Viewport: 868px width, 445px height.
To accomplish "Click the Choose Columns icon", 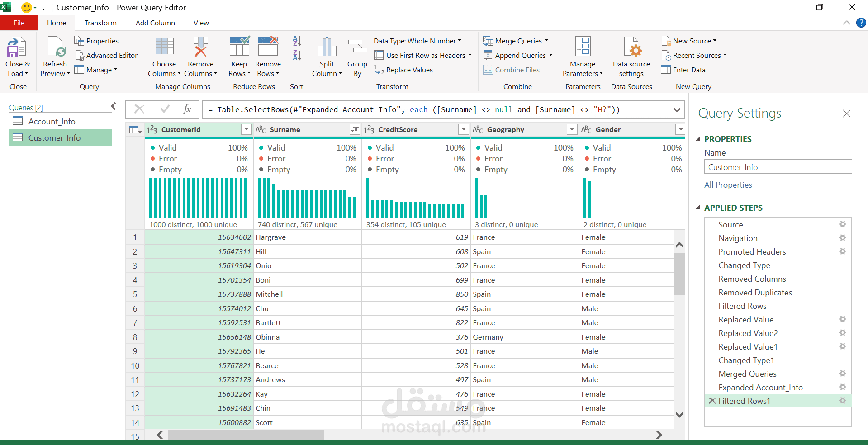I will pyautogui.click(x=164, y=47).
